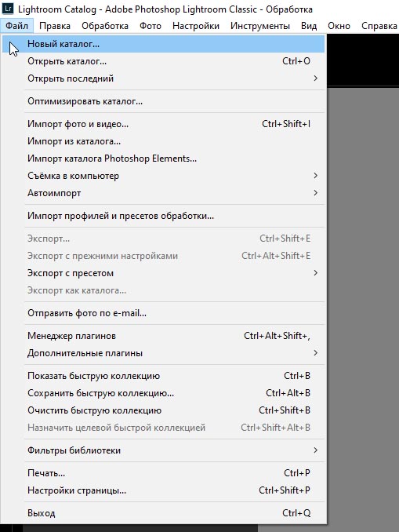Viewport: 399px width, 532px height.
Task: Expand the Экспорт с пресетом submenu
Action: (x=163, y=273)
